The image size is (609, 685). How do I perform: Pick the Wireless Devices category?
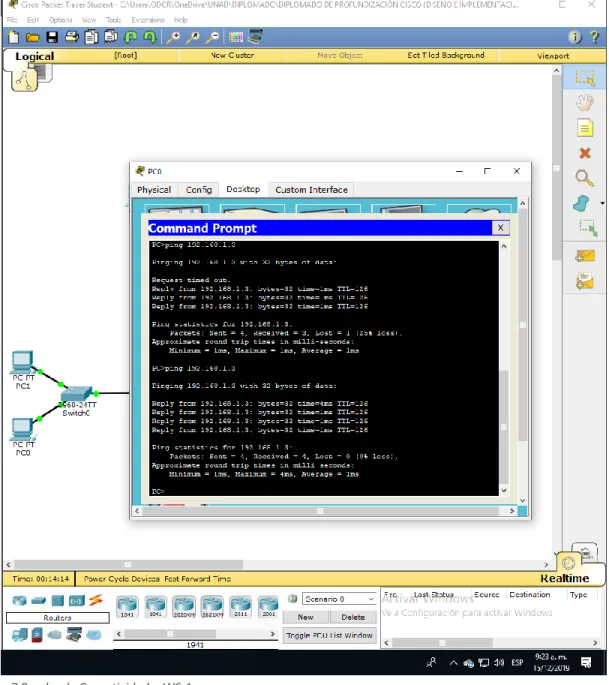coord(77,601)
